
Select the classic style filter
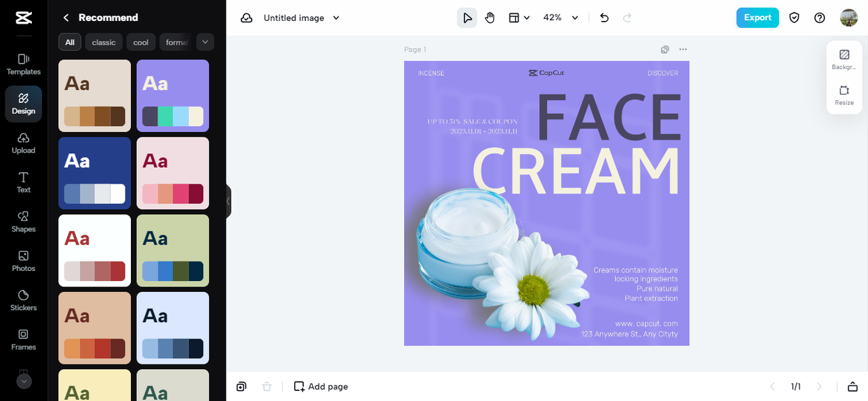pyautogui.click(x=104, y=42)
